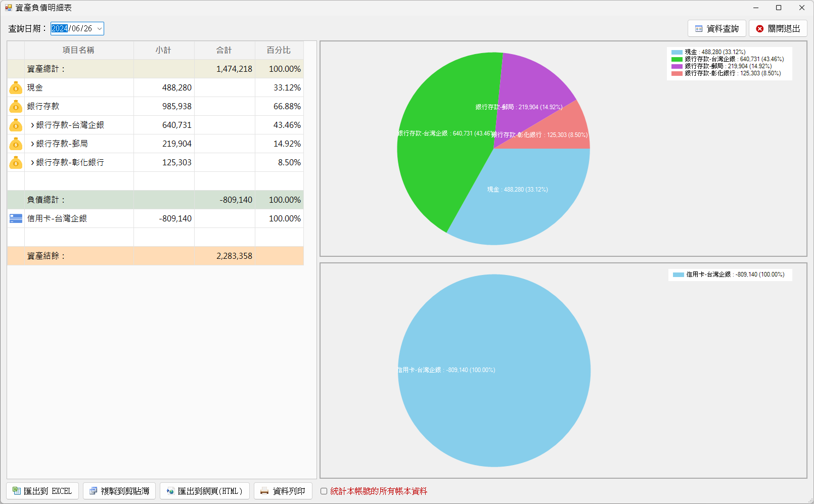Click 資料列印 button
Viewport: 814px width, 504px height.
283,491
